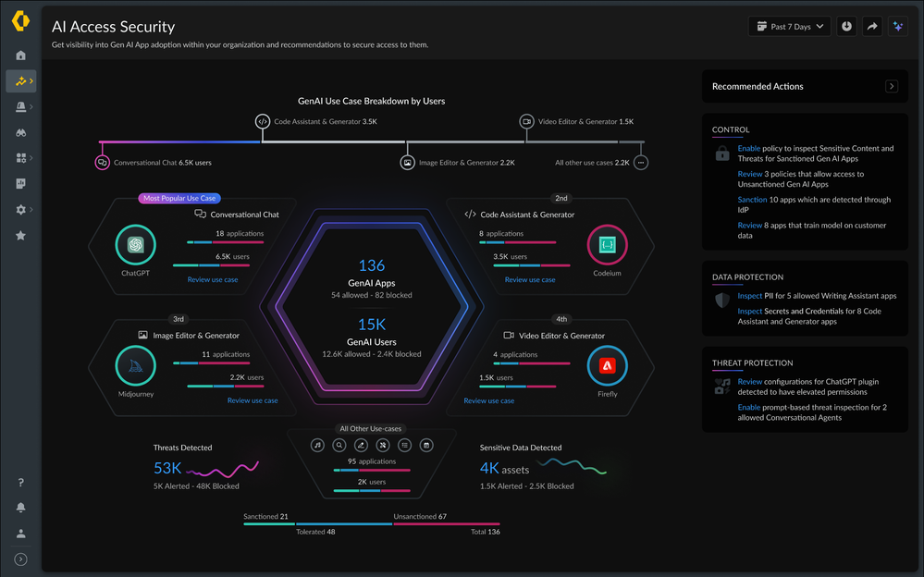Click Review use case under Conversational Chat
Image resolution: width=924 pixels, height=577 pixels.
(x=213, y=279)
